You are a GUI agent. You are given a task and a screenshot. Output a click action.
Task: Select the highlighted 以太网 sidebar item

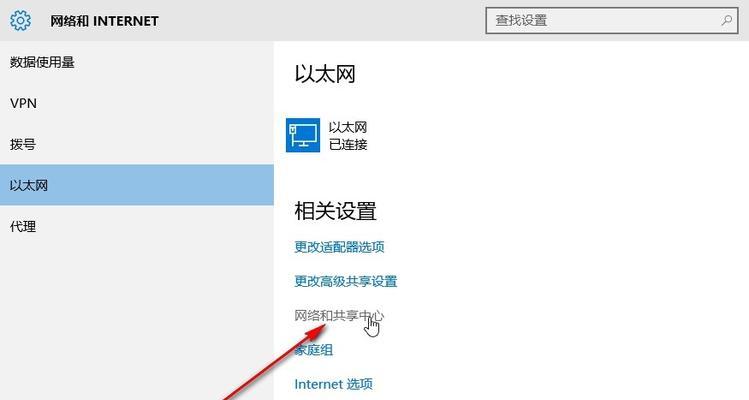[x=29, y=185]
